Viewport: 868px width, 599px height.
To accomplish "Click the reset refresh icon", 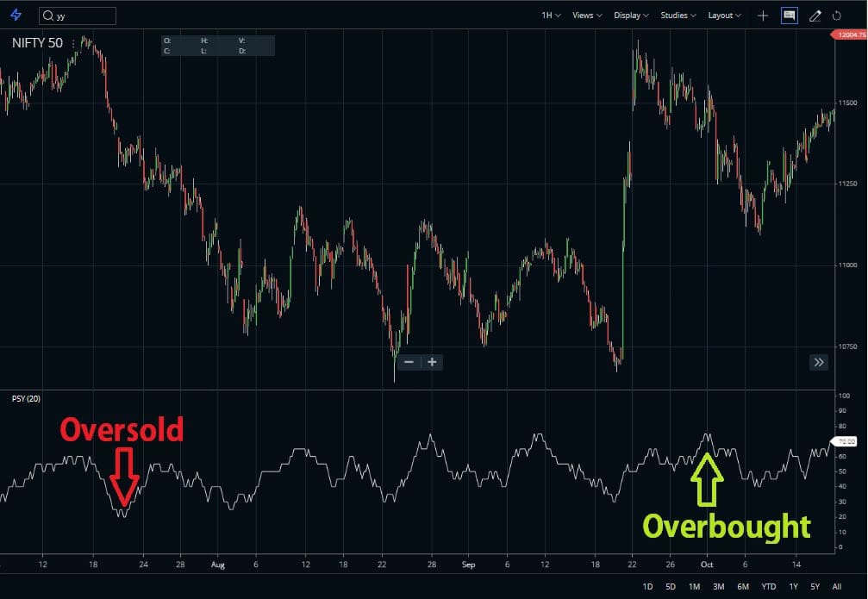I will click(x=837, y=16).
